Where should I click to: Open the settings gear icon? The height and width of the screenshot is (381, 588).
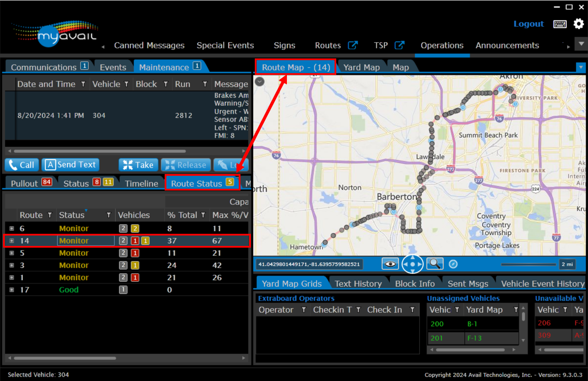(x=578, y=24)
